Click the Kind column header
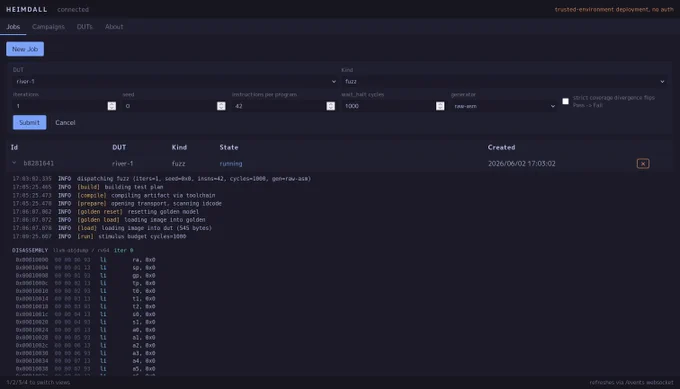 pos(179,147)
